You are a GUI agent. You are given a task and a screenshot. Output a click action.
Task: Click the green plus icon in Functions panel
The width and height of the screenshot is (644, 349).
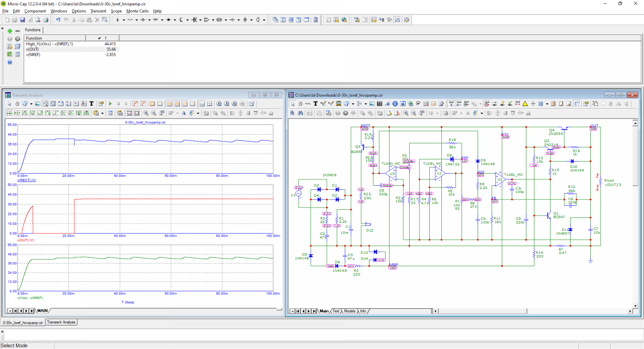click(10, 31)
